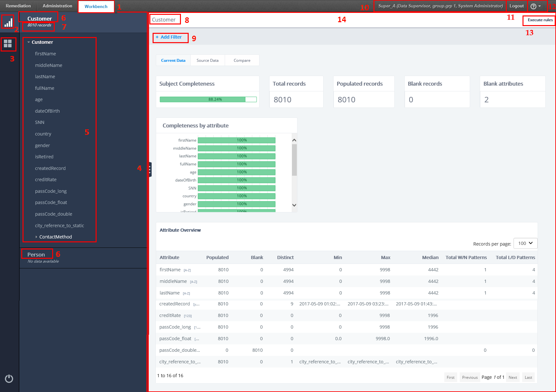Click the passCode_double row in Attribute Overview
This screenshot has width=556, height=392.
(x=347, y=350)
